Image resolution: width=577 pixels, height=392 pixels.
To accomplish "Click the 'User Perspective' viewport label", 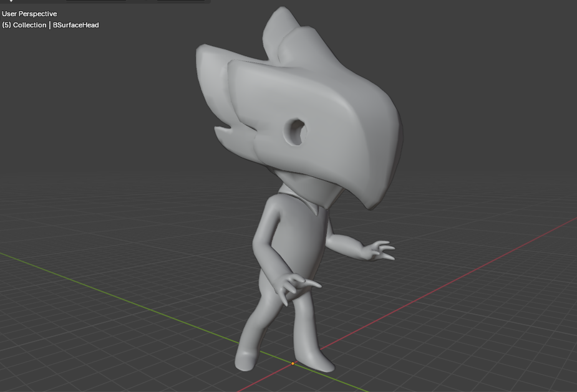I will pyautogui.click(x=29, y=14).
